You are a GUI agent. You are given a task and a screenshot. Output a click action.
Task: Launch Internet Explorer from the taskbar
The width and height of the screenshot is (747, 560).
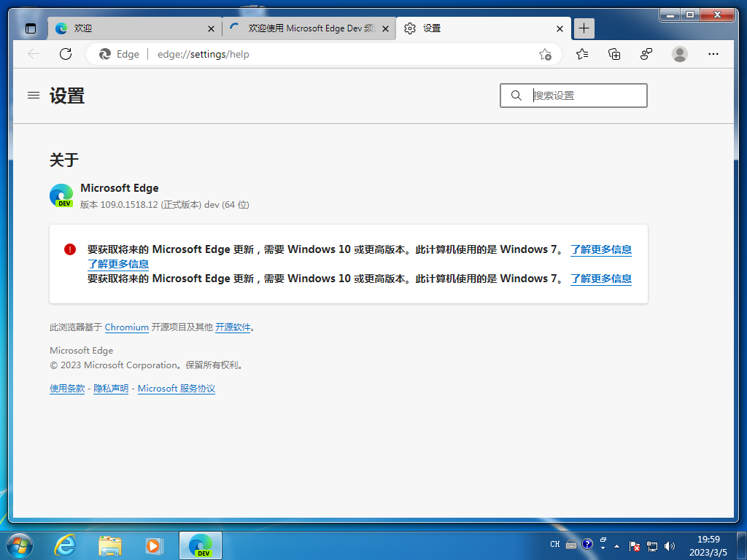click(x=64, y=545)
